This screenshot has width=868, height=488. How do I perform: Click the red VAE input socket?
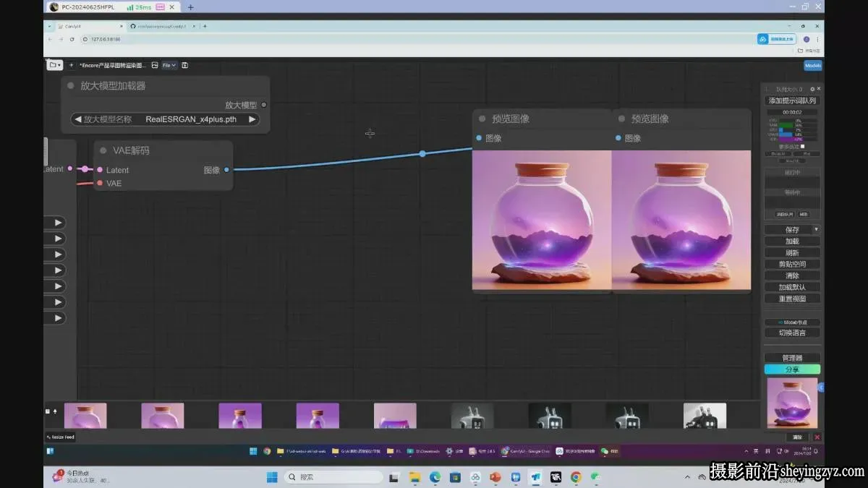100,183
